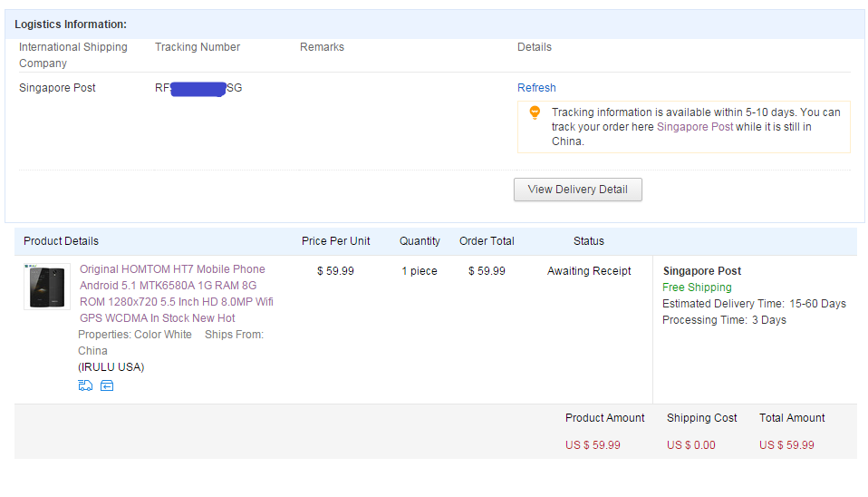Click the Awaiting Receipt status text
This screenshot has width=868, height=497.
(x=589, y=271)
